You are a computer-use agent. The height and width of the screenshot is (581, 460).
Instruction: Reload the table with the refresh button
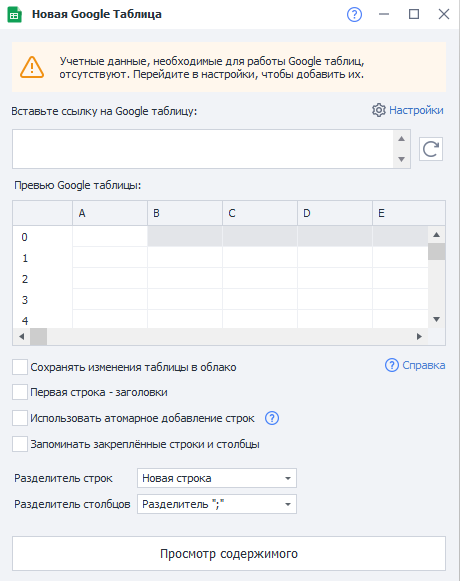[431, 149]
